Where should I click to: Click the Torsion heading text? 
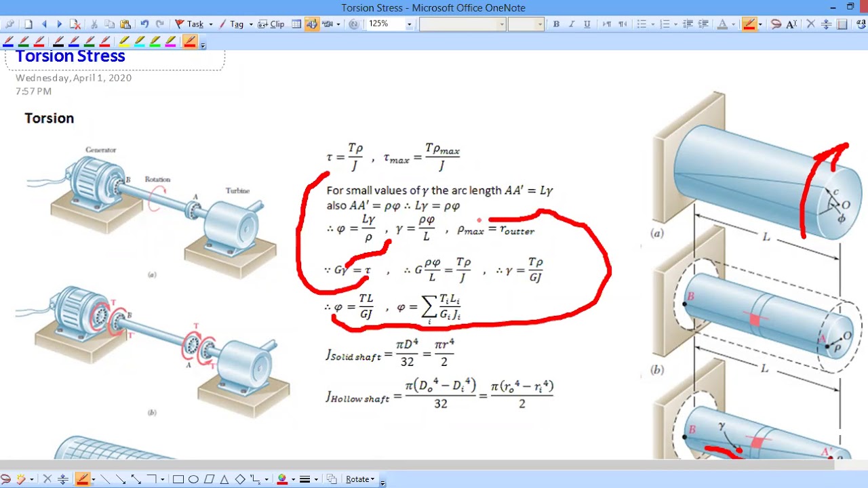[x=49, y=118]
